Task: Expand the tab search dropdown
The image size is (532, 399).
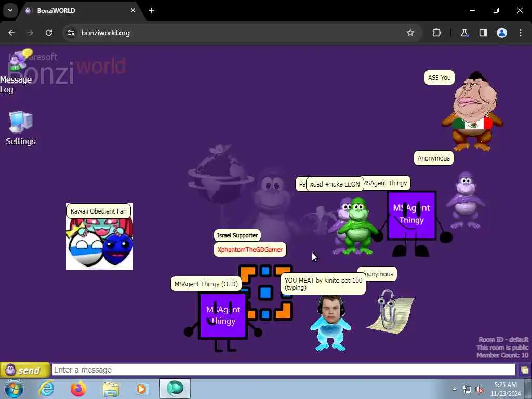Action: 10,10
